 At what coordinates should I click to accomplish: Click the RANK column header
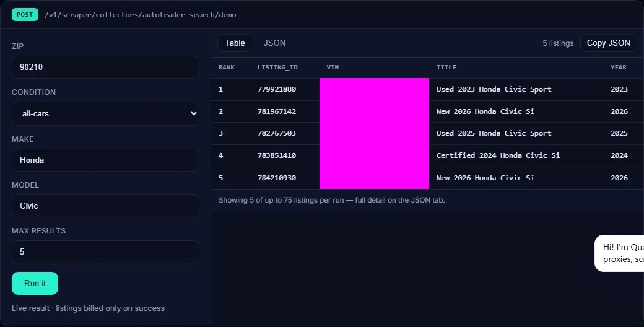226,67
